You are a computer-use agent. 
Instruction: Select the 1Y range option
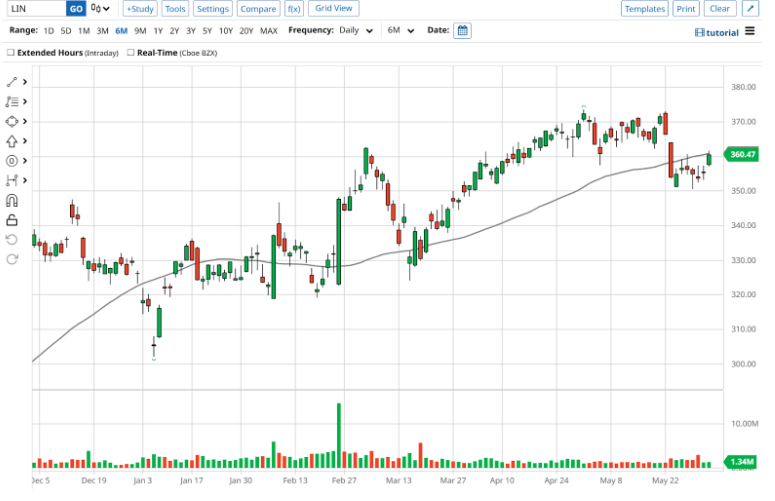coord(157,31)
